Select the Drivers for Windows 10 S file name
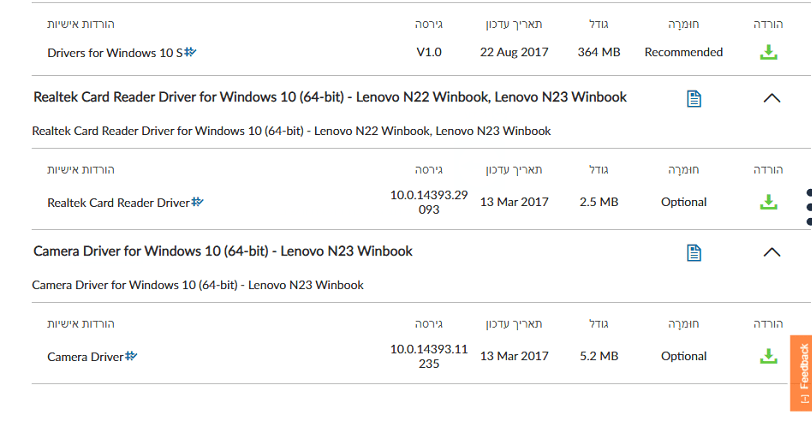The height and width of the screenshot is (446, 812). [x=114, y=52]
